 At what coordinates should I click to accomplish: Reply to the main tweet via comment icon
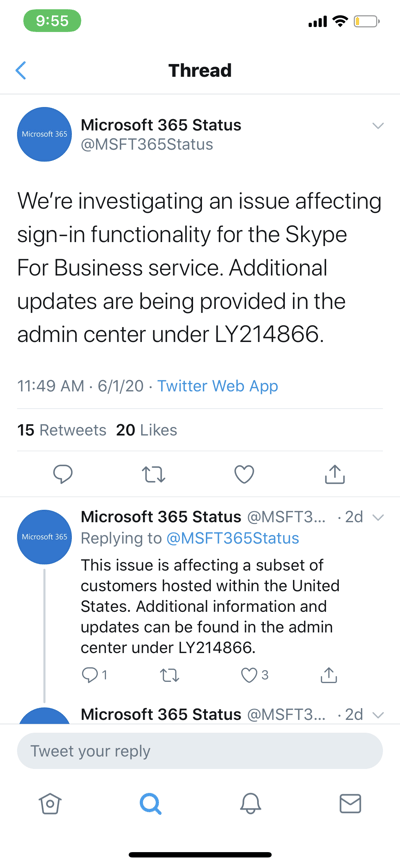pos(63,474)
